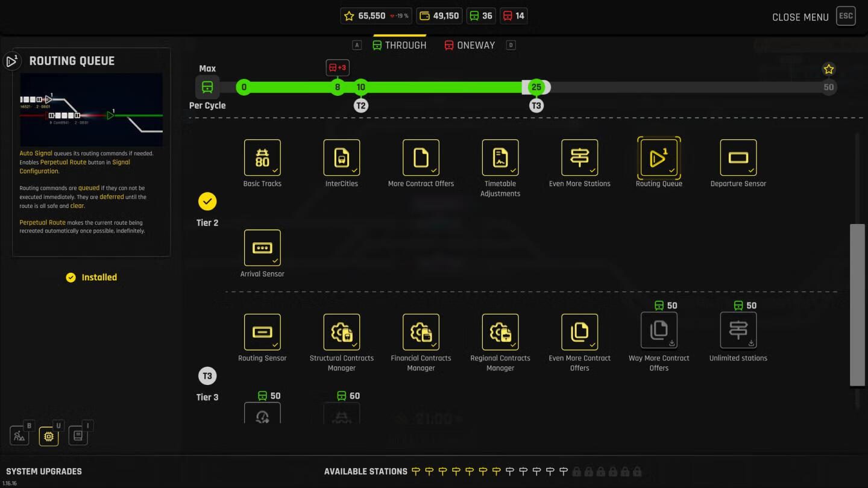Screen dimensions: 868x488
Task: Select the Basic Tracks upgrade icon
Action: click(x=262, y=158)
